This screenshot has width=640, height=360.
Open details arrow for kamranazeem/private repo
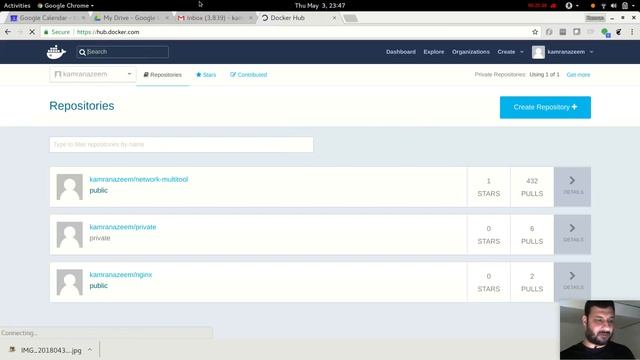click(572, 234)
